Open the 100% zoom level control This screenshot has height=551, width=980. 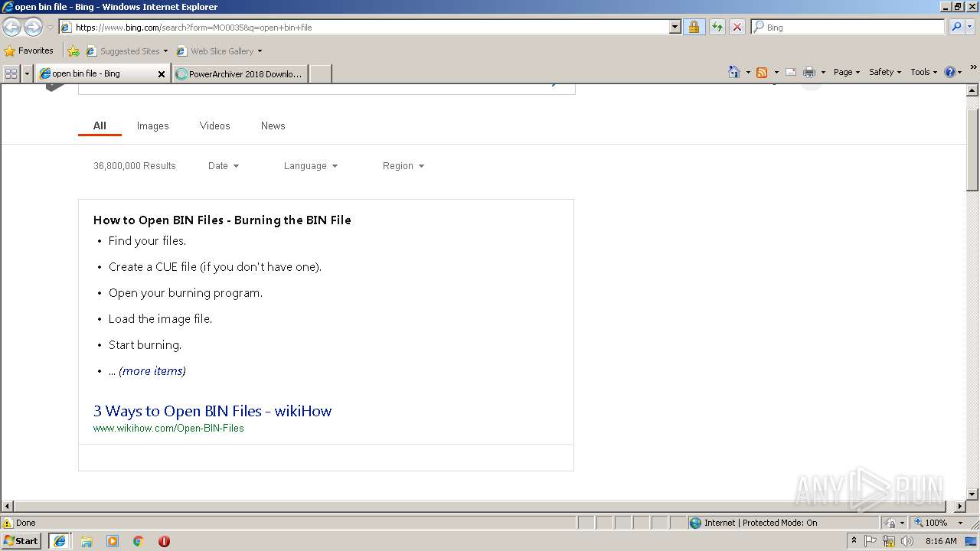[939, 523]
